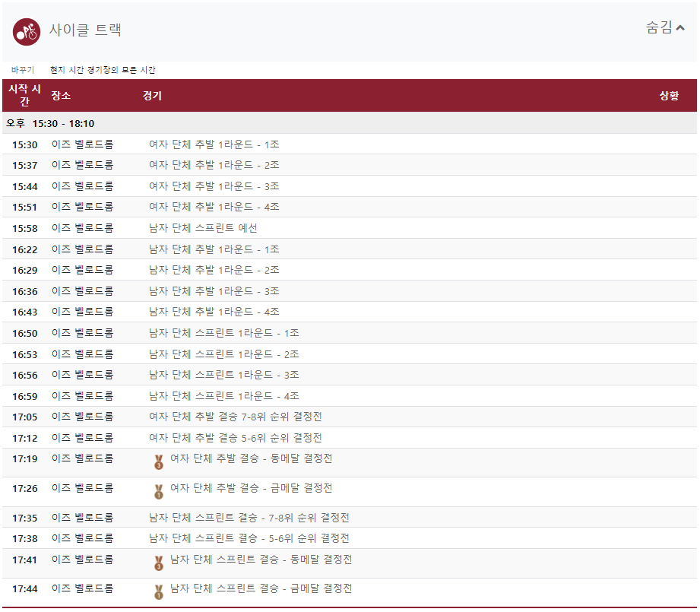Click the 16:50 start time cell

coord(24,333)
